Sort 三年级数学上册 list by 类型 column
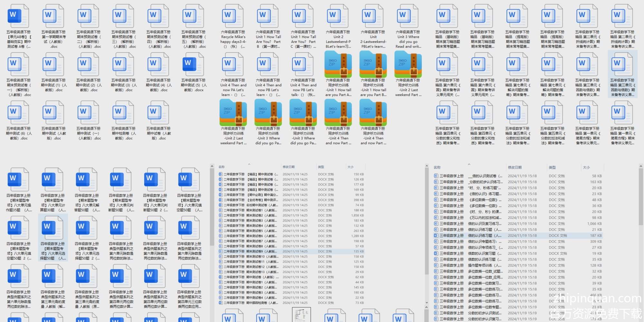 click(552, 167)
